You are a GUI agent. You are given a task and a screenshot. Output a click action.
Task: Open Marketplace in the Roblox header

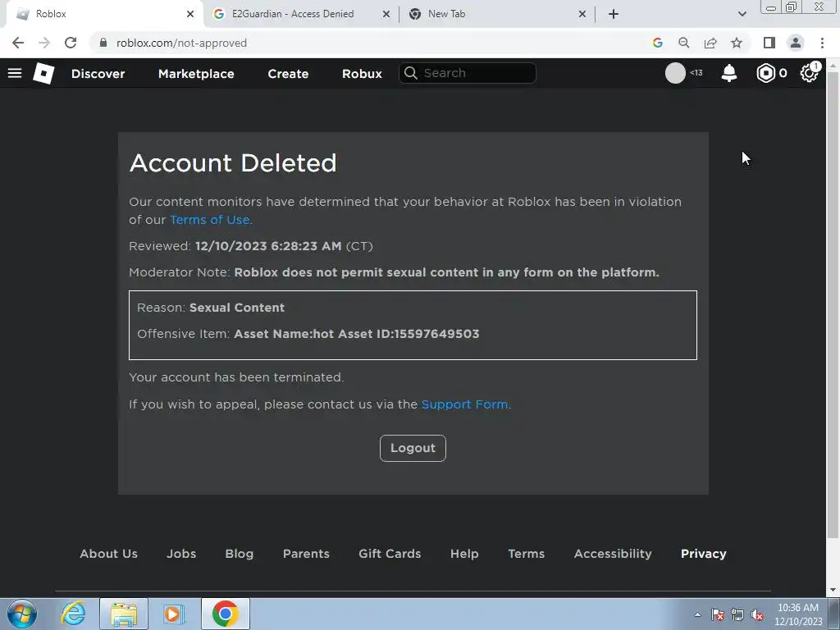click(x=196, y=73)
